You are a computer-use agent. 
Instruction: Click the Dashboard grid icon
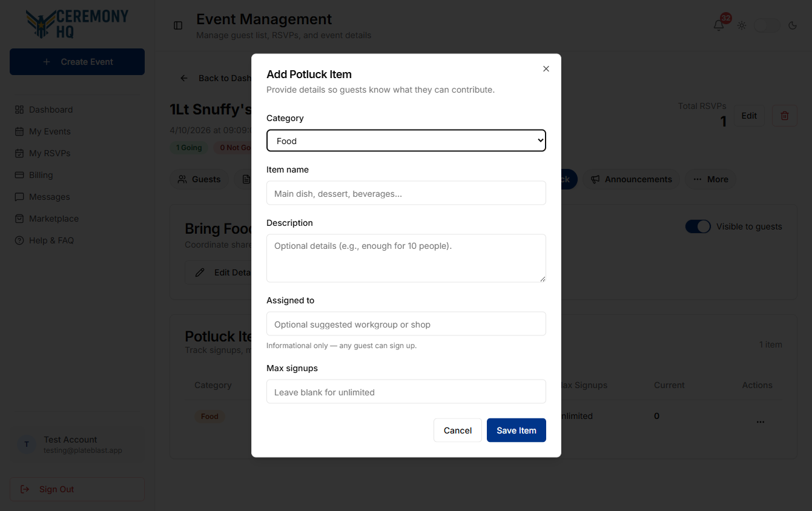19,110
